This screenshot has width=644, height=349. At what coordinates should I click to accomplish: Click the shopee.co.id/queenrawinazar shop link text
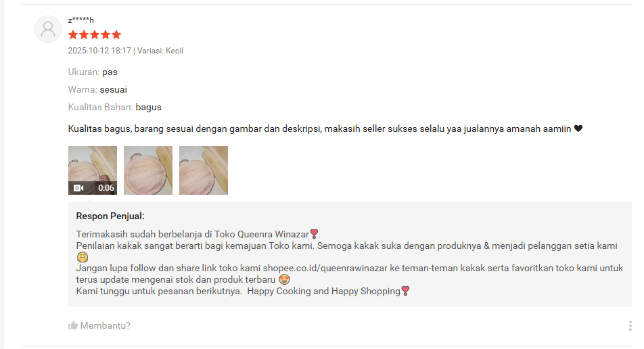click(325, 268)
